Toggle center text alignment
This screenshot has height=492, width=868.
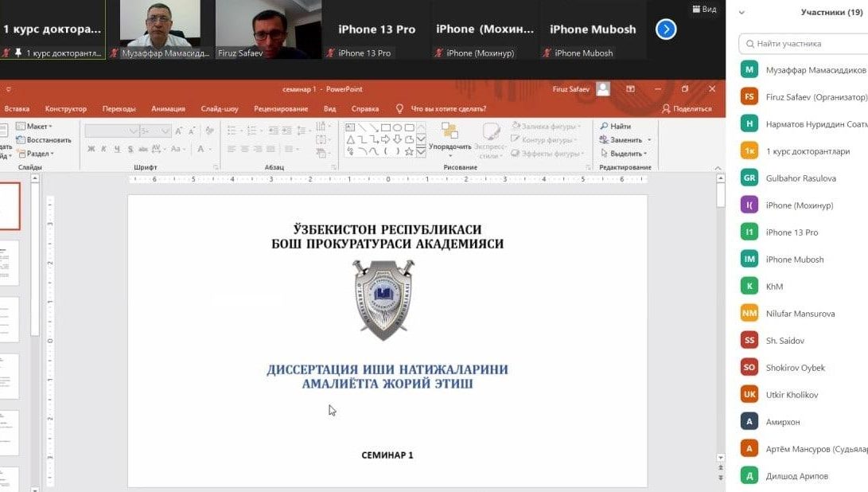(x=245, y=149)
